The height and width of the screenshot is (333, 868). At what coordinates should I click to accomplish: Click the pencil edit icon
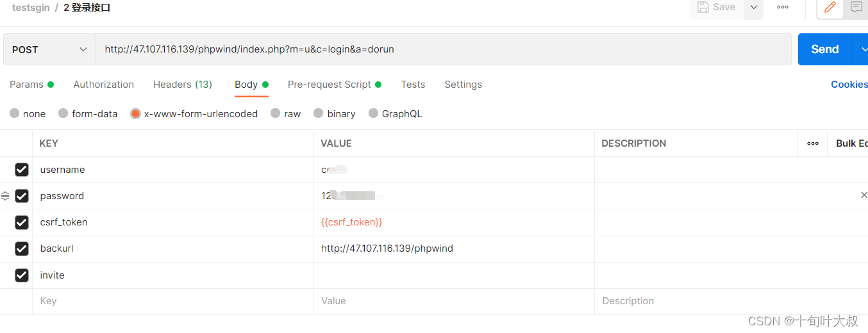[830, 7]
